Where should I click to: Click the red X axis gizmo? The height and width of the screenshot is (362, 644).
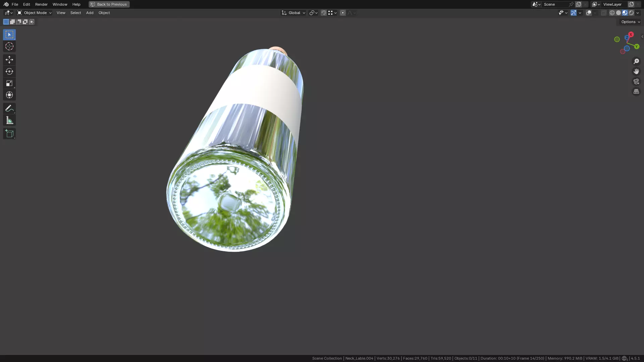coord(631,35)
